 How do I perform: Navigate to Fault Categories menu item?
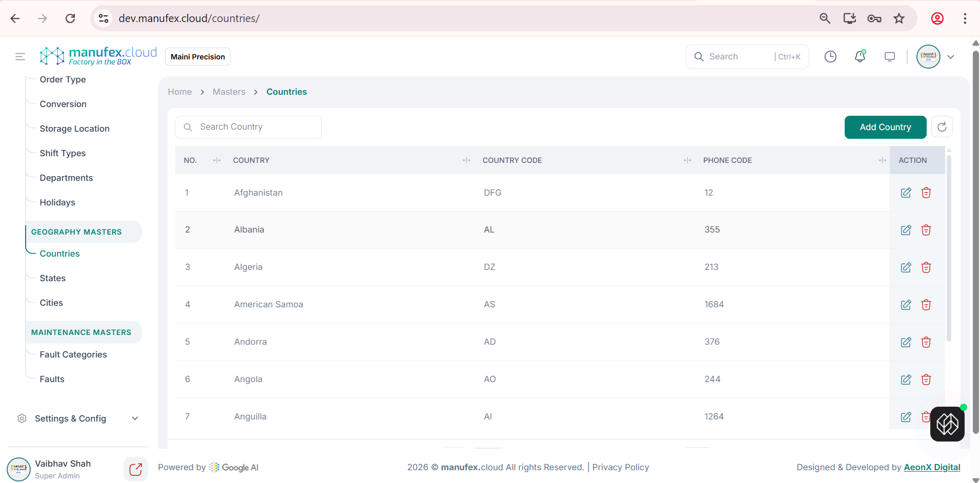(x=73, y=354)
